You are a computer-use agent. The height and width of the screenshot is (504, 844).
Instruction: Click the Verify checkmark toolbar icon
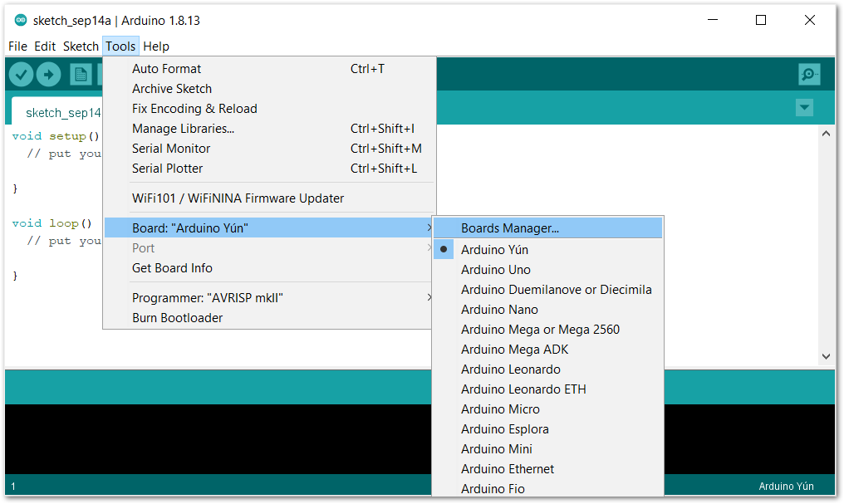[21, 74]
